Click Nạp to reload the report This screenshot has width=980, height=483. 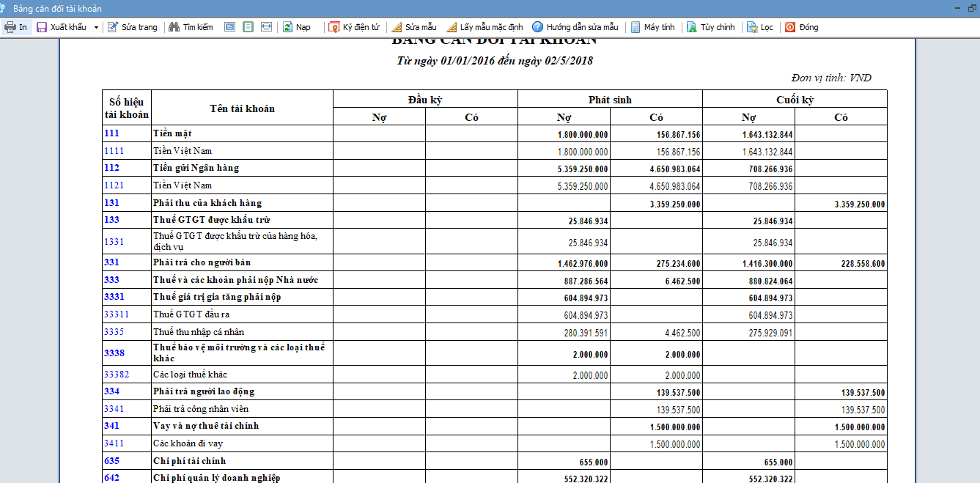(x=297, y=27)
